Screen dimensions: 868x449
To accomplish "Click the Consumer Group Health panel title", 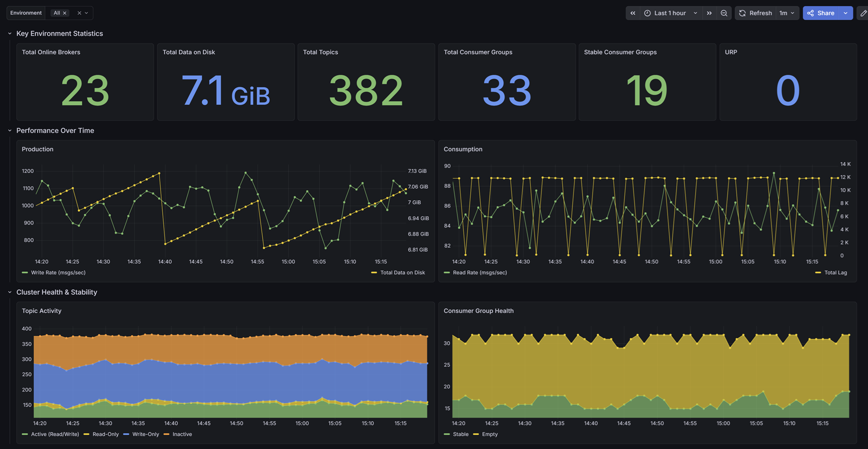I will pos(479,311).
